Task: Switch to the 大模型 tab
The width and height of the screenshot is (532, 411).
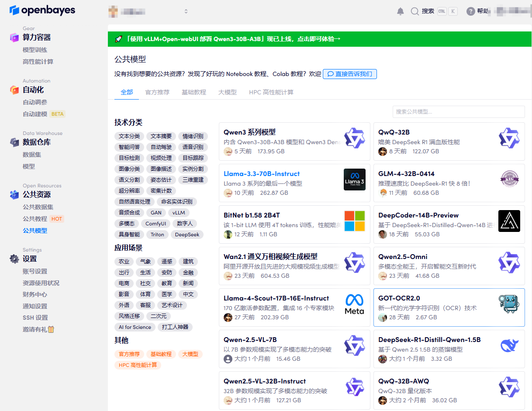Action: click(x=228, y=92)
